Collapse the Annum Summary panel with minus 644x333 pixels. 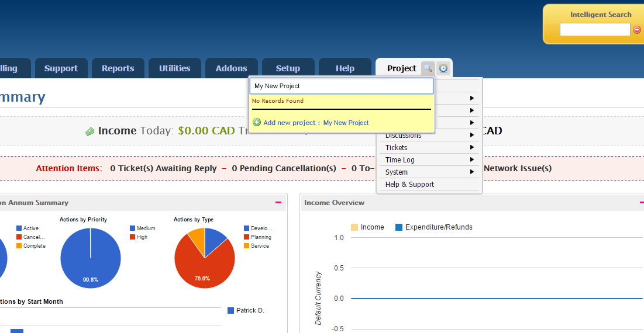pyautogui.click(x=278, y=203)
